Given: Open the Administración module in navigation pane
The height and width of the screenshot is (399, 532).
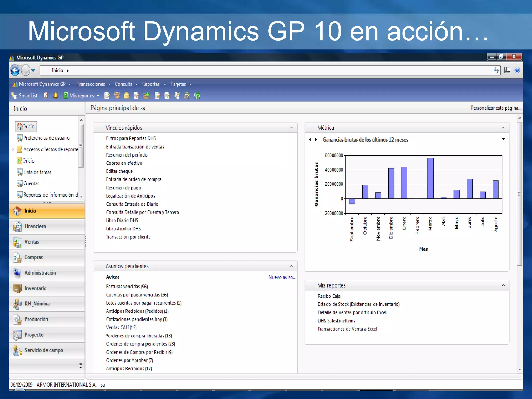Looking at the screenshot, I should (x=47, y=273).
